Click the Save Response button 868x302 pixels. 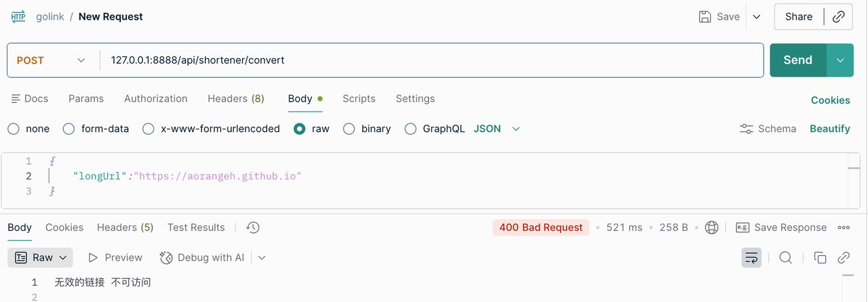pos(781,228)
